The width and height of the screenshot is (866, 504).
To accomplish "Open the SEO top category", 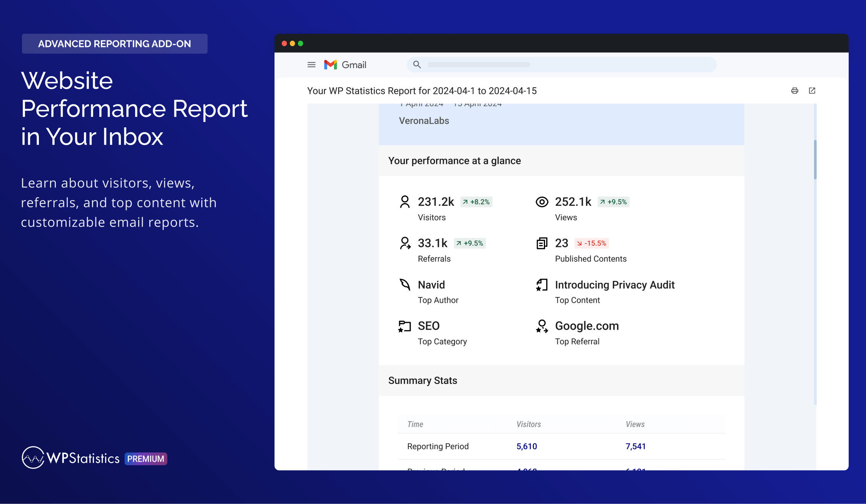I will (429, 326).
